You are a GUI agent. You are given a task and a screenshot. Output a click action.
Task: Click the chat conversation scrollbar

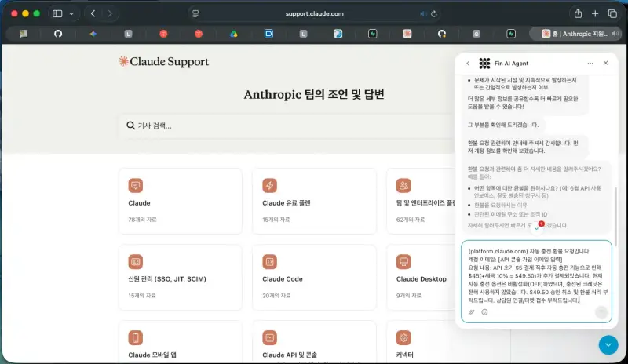coord(615,217)
